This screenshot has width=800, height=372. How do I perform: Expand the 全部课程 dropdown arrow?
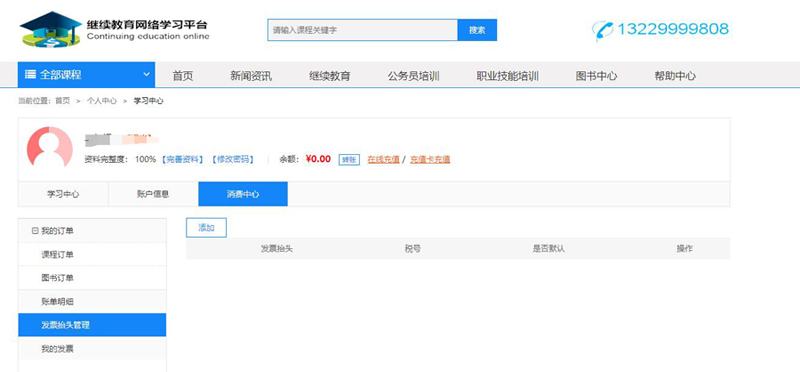pyautogui.click(x=146, y=75)
